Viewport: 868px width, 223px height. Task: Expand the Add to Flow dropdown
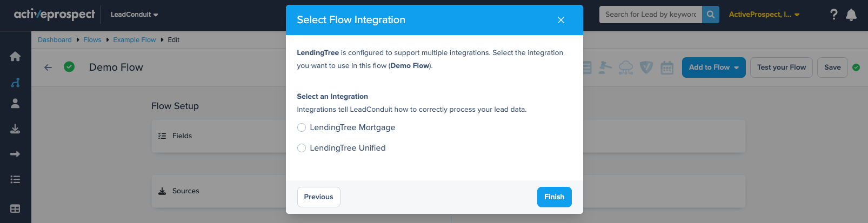(x=714, y=67)
